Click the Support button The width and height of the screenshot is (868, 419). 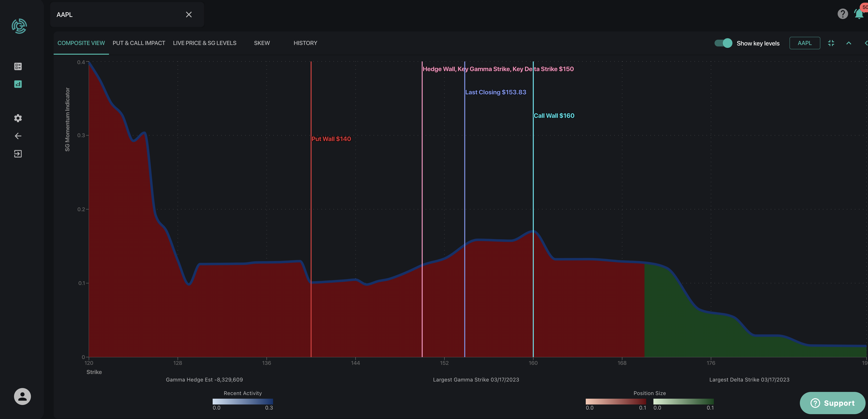tap(832, 403)
